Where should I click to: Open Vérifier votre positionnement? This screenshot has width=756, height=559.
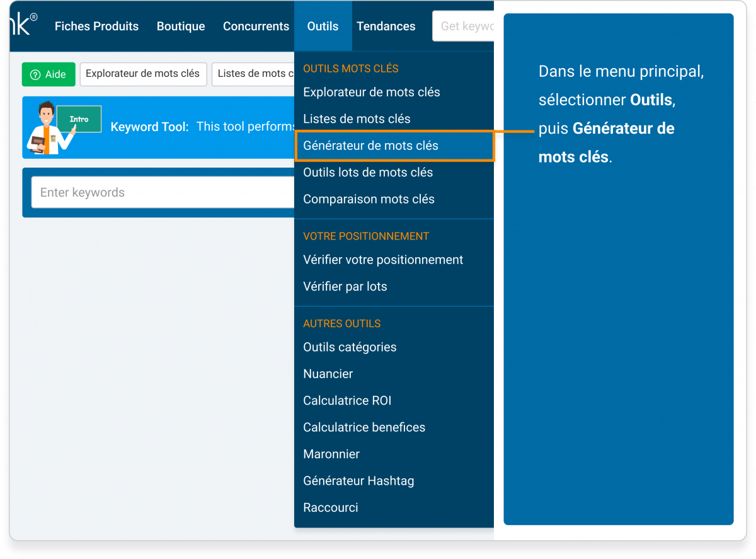pyautogui.click(x=383, y=260)
